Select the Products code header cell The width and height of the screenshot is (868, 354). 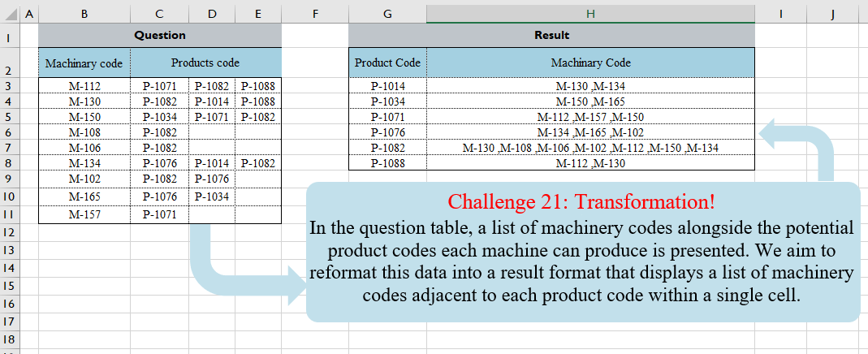pyautogui.click(x=205, y=63)
